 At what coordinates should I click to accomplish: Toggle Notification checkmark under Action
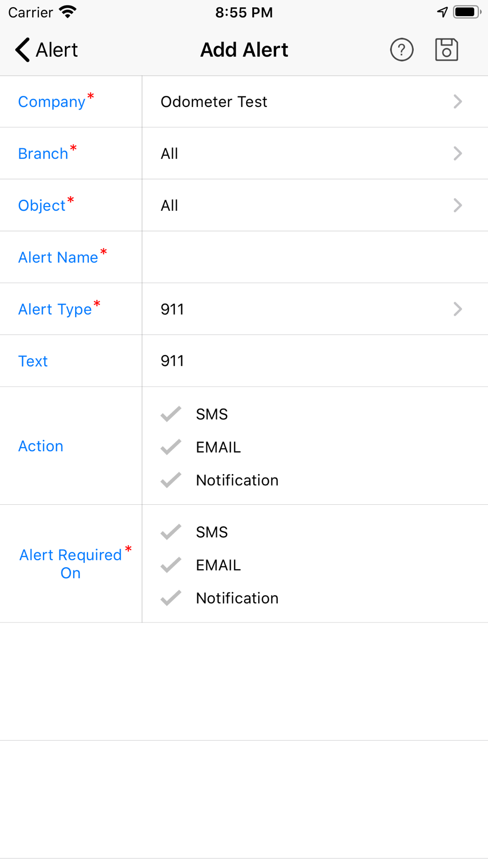coord(171,480)
